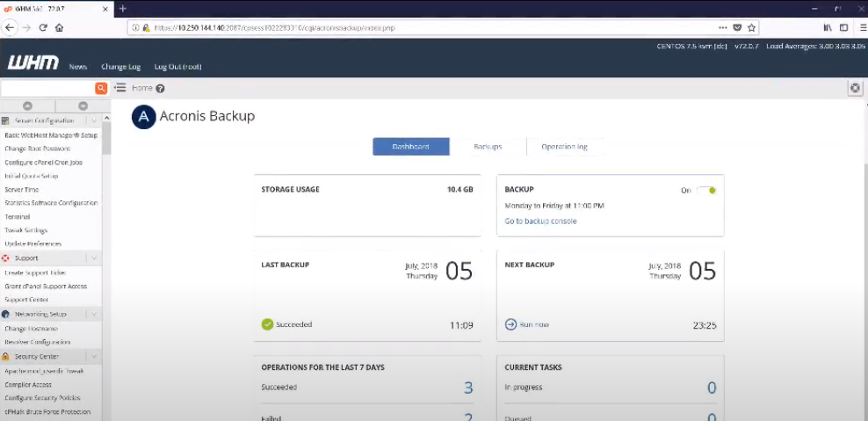Open help question mark beside Home
This screenshot has width=868, height=421.
[160, 89]
